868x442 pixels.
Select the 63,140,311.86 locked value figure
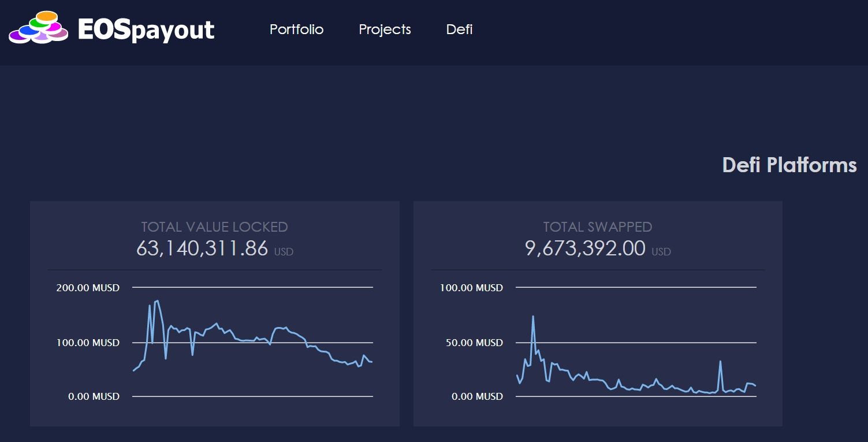coord(202,248)
